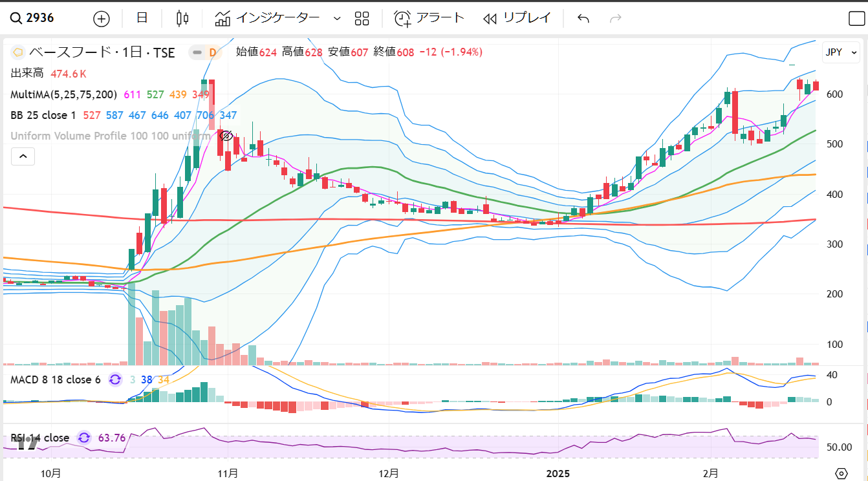Click the RSI value 63.76

point(112,438)
